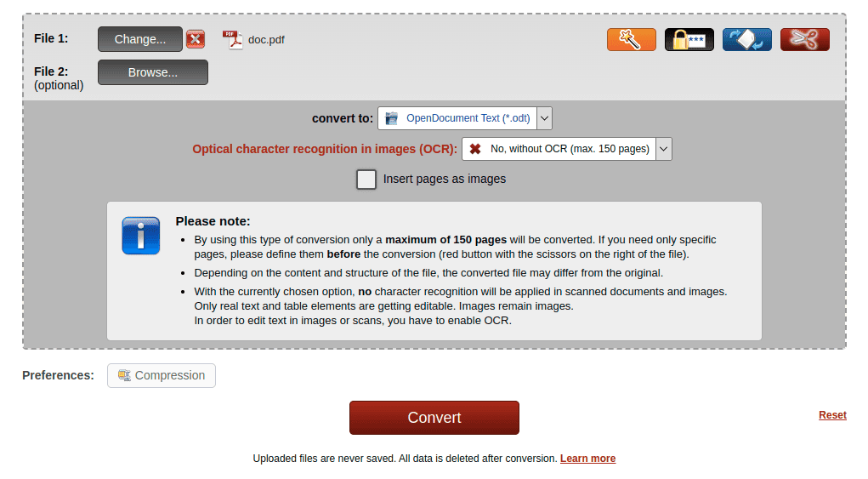Click the OCR label in red text
Image resolution: width=868 pixels, height=479 pixels.
pyautogui.click(x=325, y=149)
